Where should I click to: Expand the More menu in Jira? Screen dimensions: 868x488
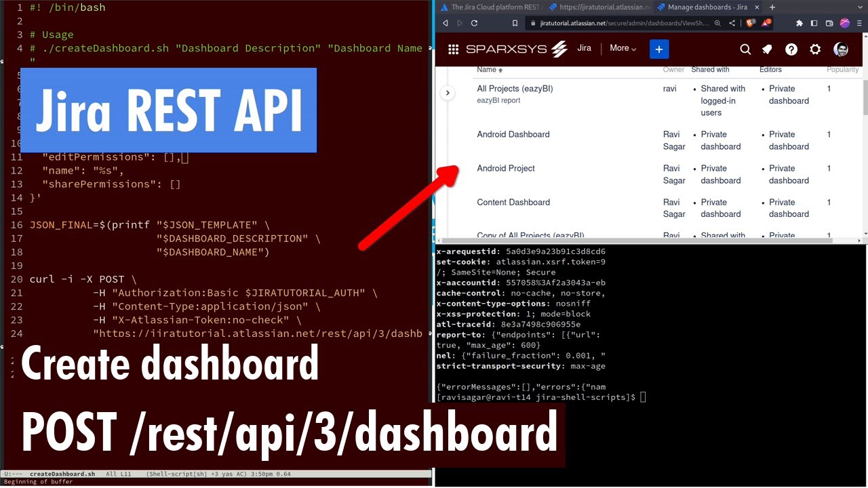[623, 48]
